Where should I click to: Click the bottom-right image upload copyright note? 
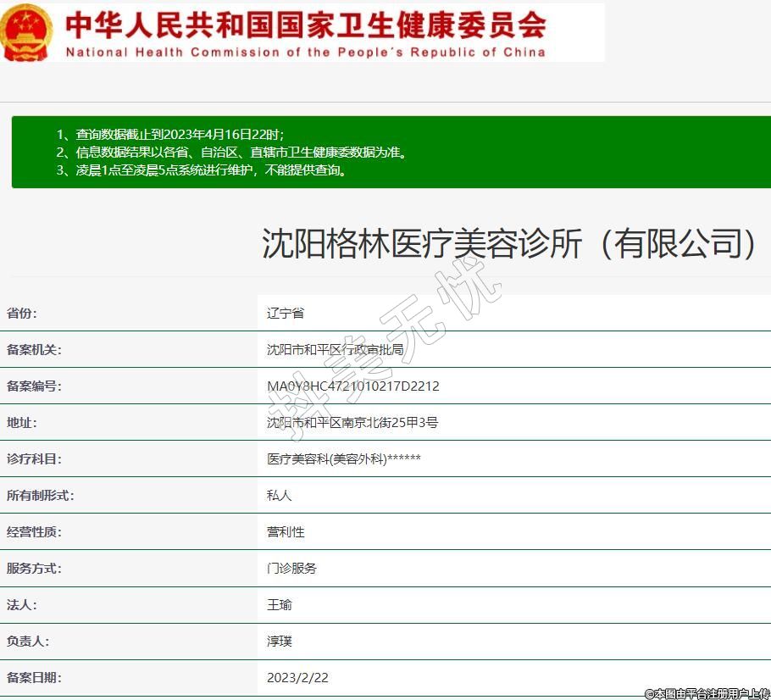coord(707,693)
